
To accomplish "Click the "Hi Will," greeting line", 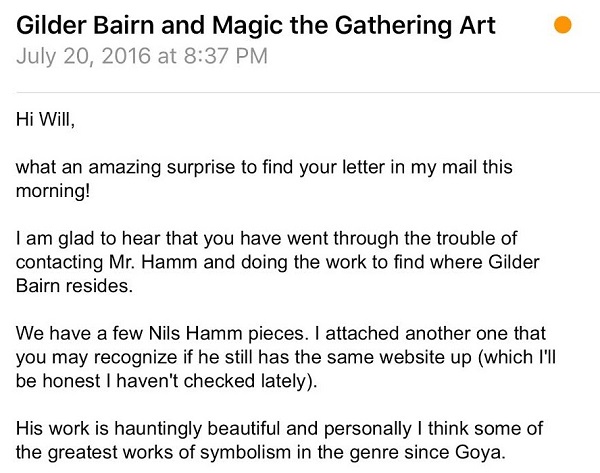I will pos(45,118).
